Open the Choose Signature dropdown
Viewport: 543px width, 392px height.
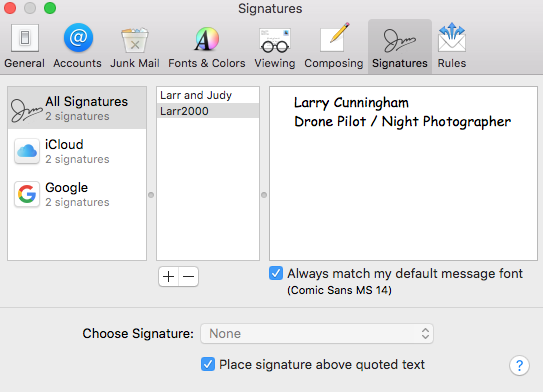click(317, 333)
